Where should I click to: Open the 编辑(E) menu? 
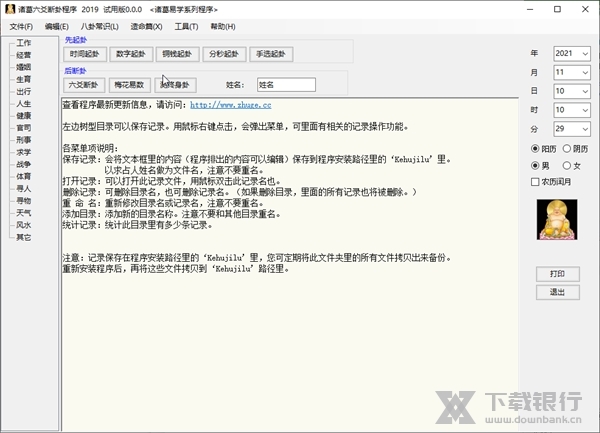coord(56,27)
